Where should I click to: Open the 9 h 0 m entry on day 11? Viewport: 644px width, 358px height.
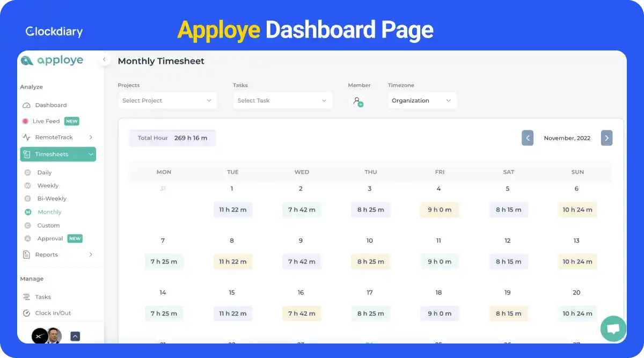coord(440,261)
